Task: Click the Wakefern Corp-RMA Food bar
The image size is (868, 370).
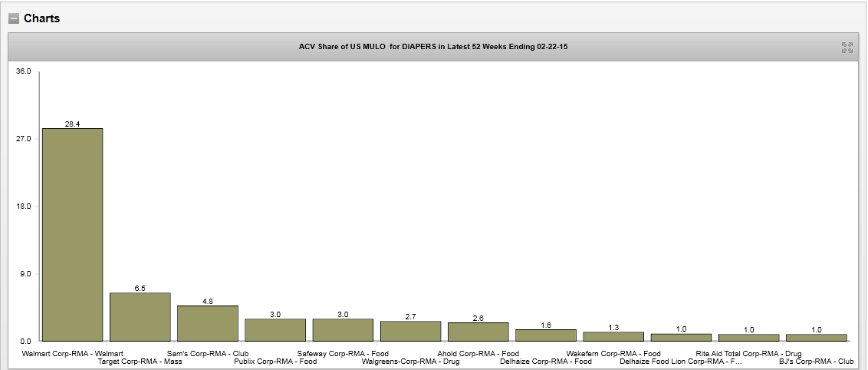Action: [x=613, y=336]
